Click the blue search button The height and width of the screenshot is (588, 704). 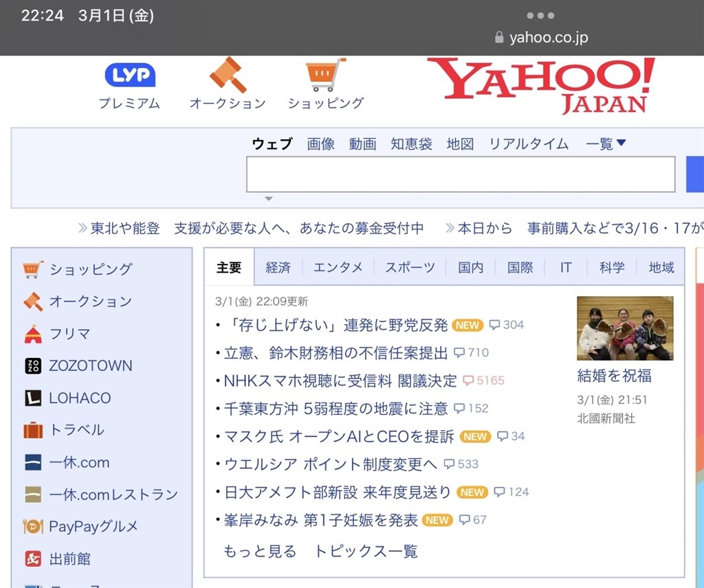tap(695, 174)
